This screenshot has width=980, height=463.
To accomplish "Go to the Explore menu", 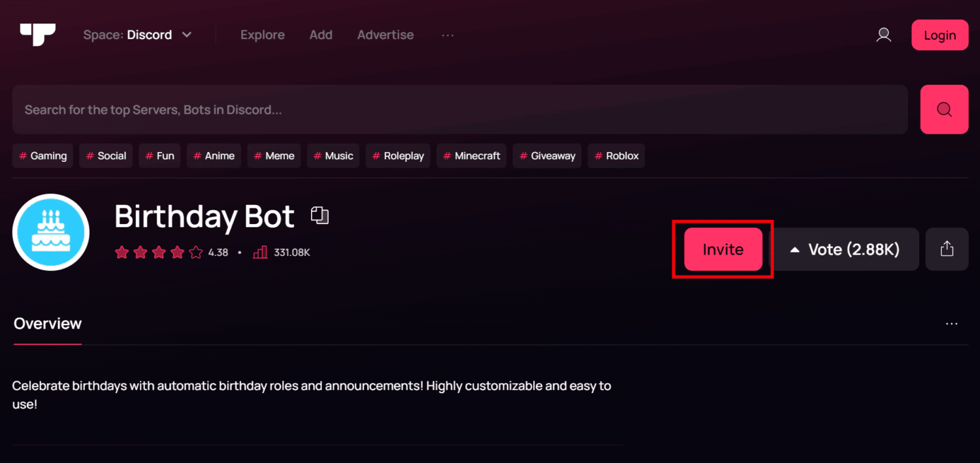I will point(262,35).
